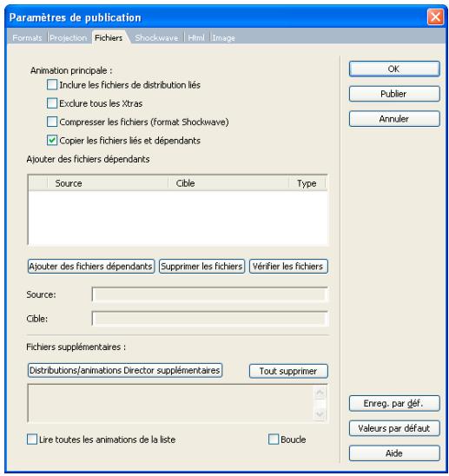Click the Source column header
The width and height of the screenshot is (449, 476).
(x=108, y=183)
